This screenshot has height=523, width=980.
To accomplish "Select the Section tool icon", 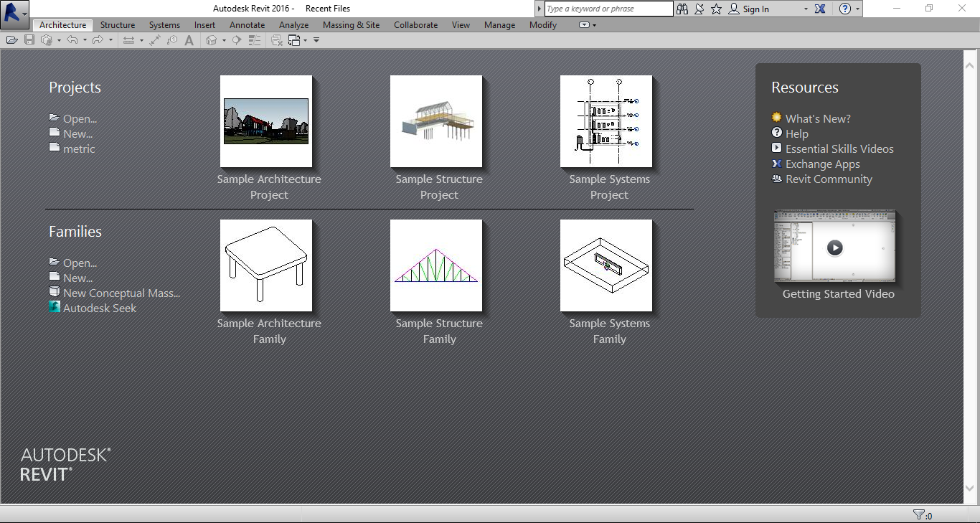I will 236,40.
